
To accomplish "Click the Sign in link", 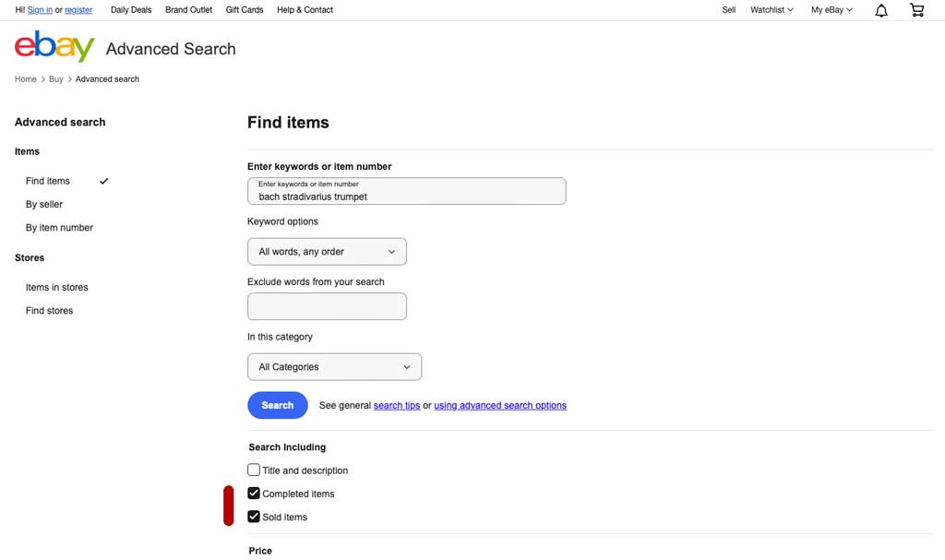I will click(x=40, y=10).
